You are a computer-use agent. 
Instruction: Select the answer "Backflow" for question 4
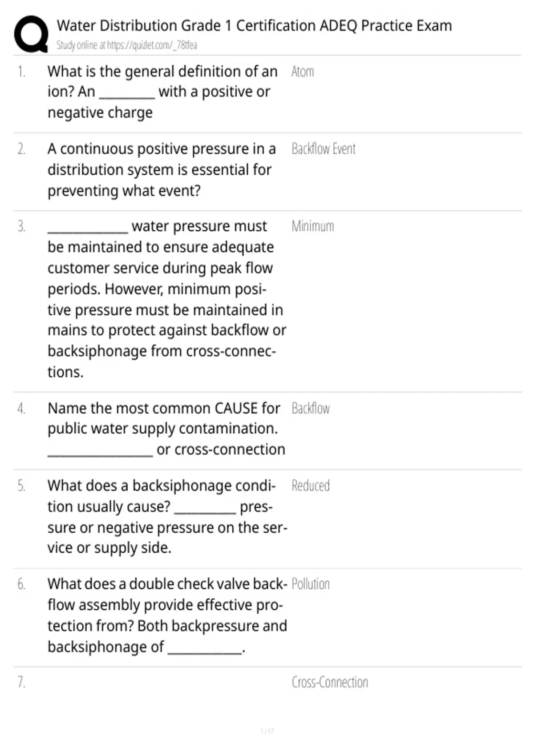click(311, 408)
